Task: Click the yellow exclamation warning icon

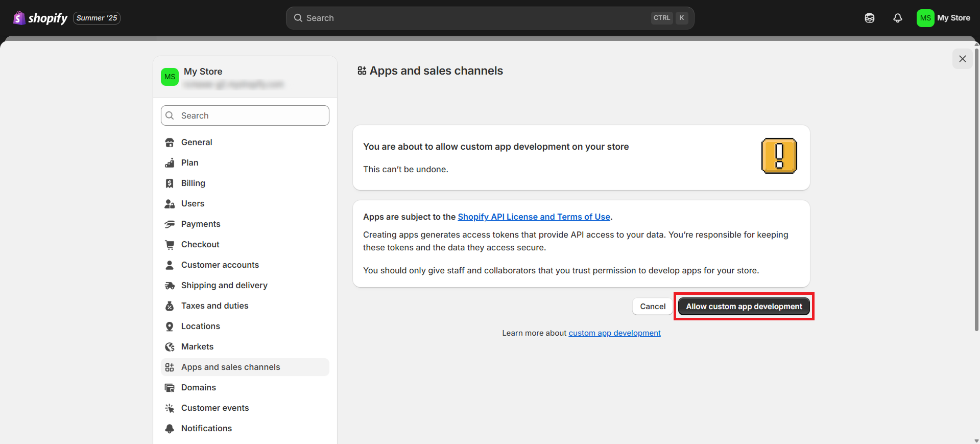Action: pyautogui.click(x=779, y=156)
